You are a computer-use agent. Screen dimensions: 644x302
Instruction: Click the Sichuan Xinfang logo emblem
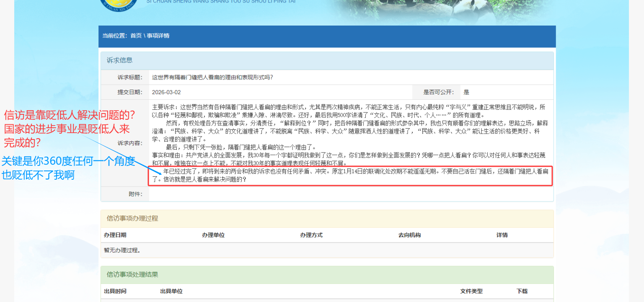(x=114, y=5)
